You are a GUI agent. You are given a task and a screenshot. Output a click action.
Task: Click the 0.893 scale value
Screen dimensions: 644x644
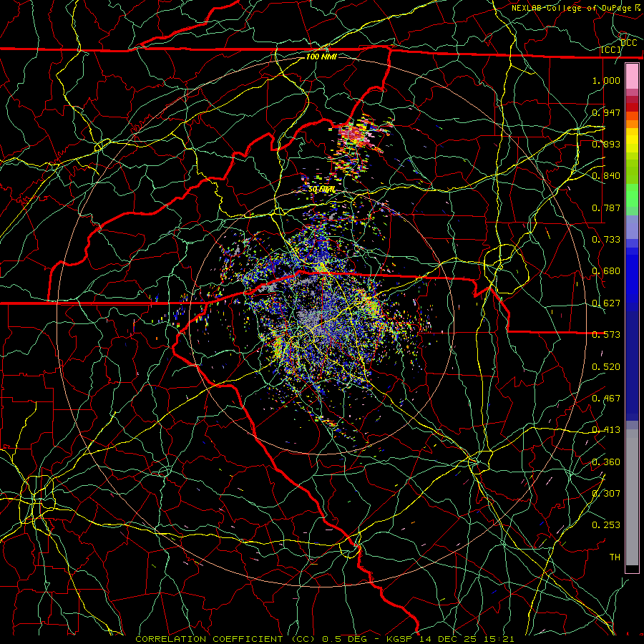pos(606,144)
